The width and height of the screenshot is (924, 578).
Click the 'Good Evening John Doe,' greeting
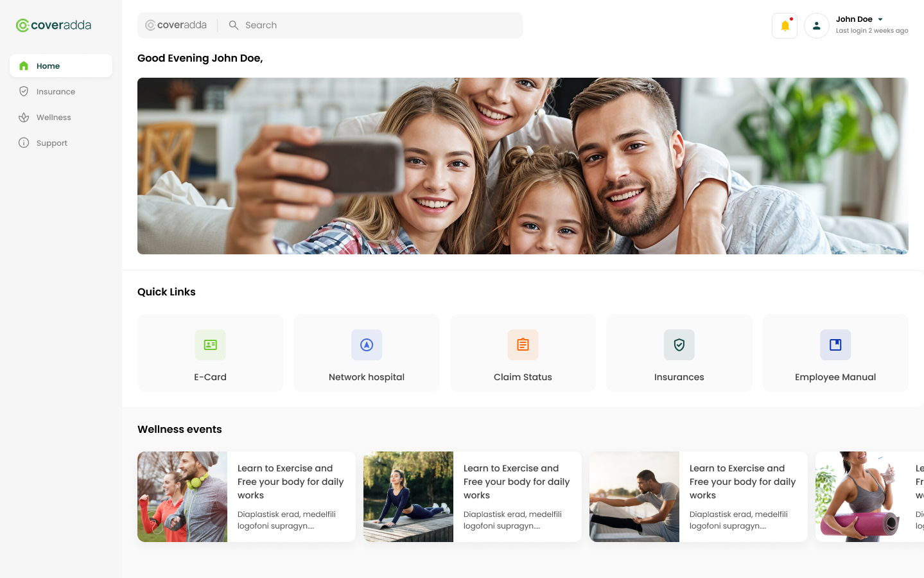tap(200, 58)
